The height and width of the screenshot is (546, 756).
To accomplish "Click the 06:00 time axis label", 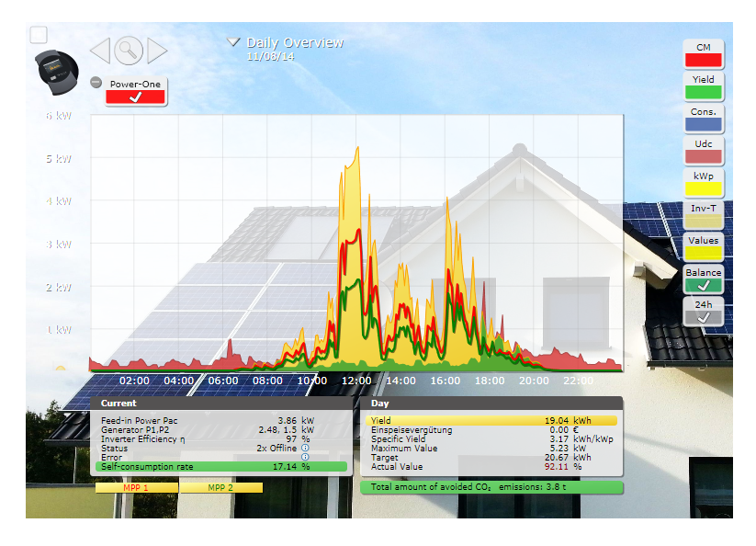I will 223,381.
